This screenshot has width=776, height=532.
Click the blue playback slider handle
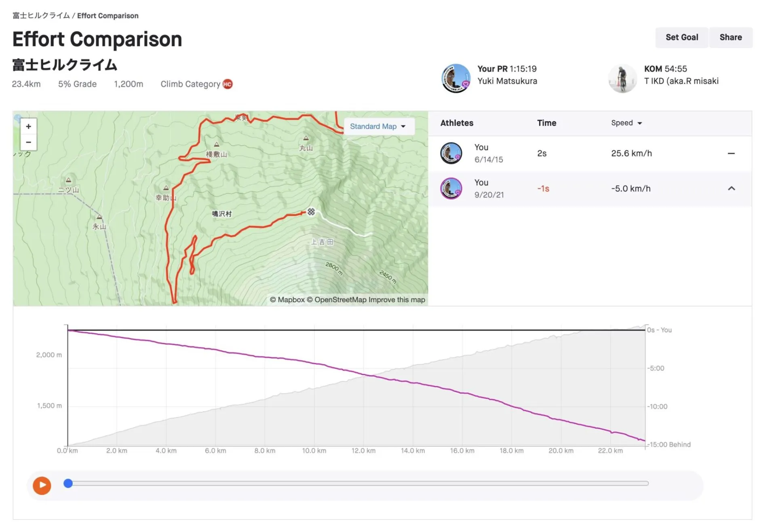[x=68, y=483]
